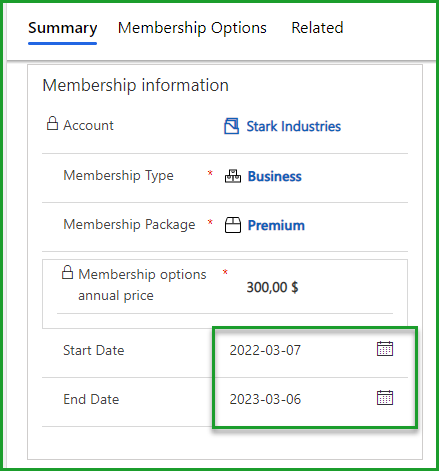Click the lock icon beside Membership options
Screen dimensions: 439x471
(x=67, y=272)
